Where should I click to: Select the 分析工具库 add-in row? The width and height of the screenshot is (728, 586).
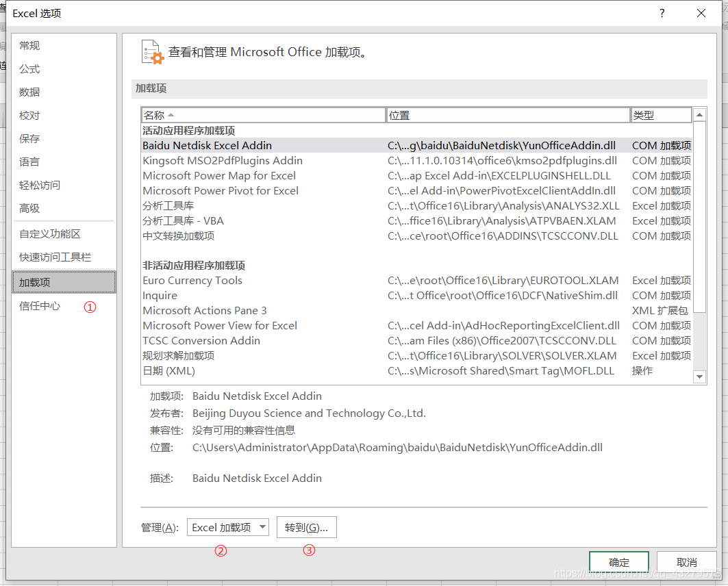pos(416,205)
